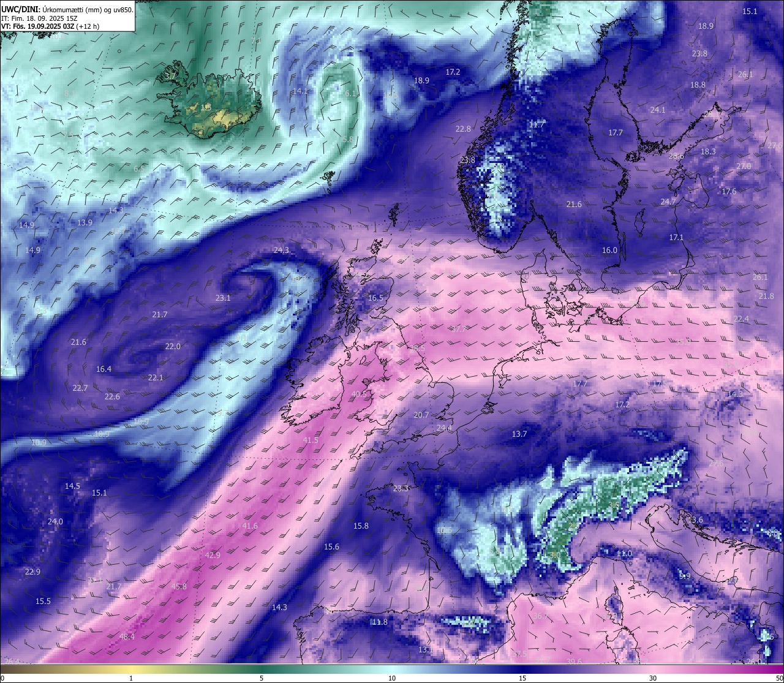784x683 pixels.
Task: Click the 18.3 value on the map
Action: (x=707, y=151)
